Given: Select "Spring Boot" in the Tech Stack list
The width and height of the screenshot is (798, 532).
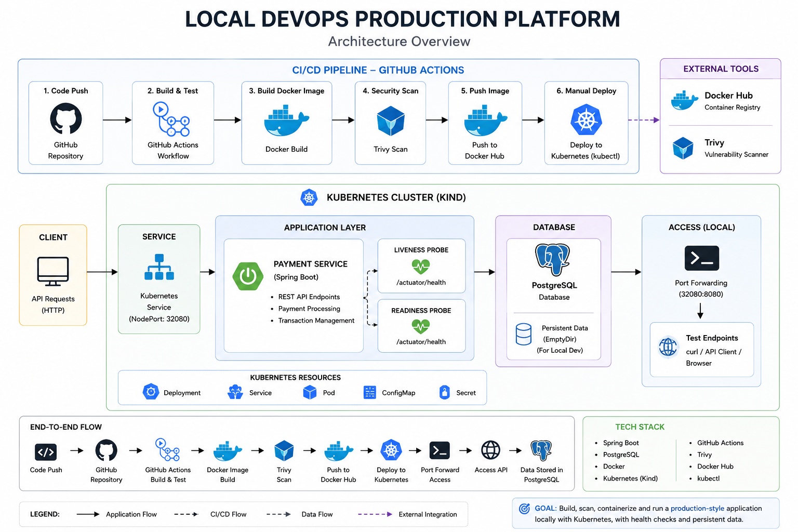Looking at the screenshot, I should pos(621,443).
